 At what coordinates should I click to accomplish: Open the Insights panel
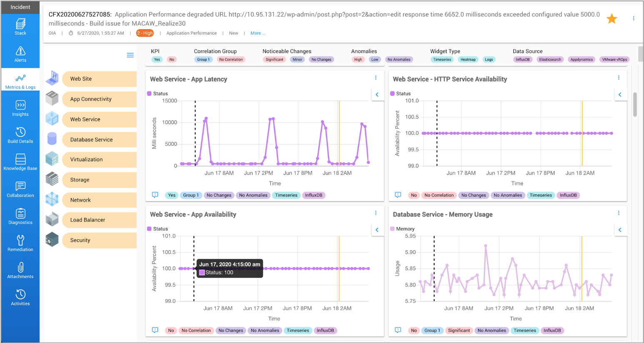pos(20,108)
